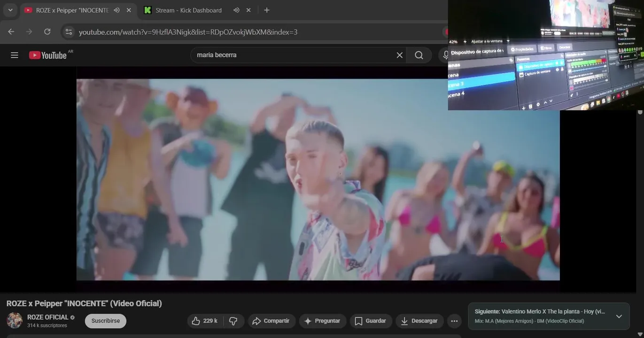Screen dimensions: 644x338
Task: Click 'Siguiente: Valentino Merlo X The la planta'
Action: (x=540, y=312)
